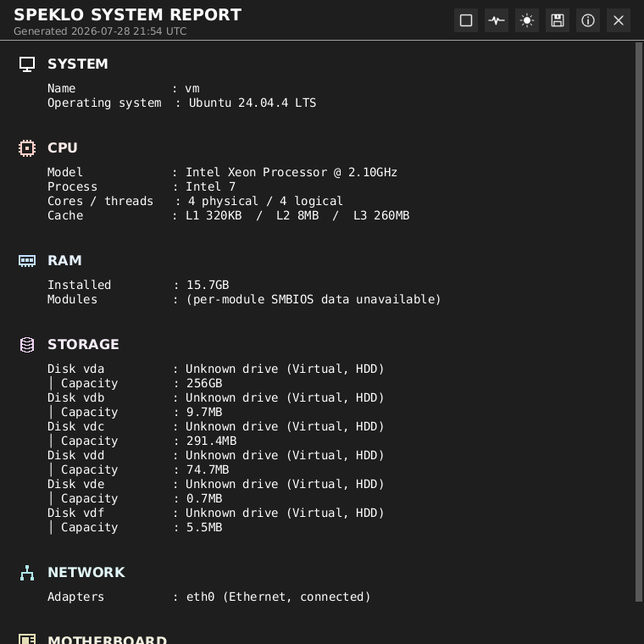Image resolution: width=644 pixels, height=644 pixels.
Task: Click the vertical scrollbar thumb
Action: tap(639, 322)
